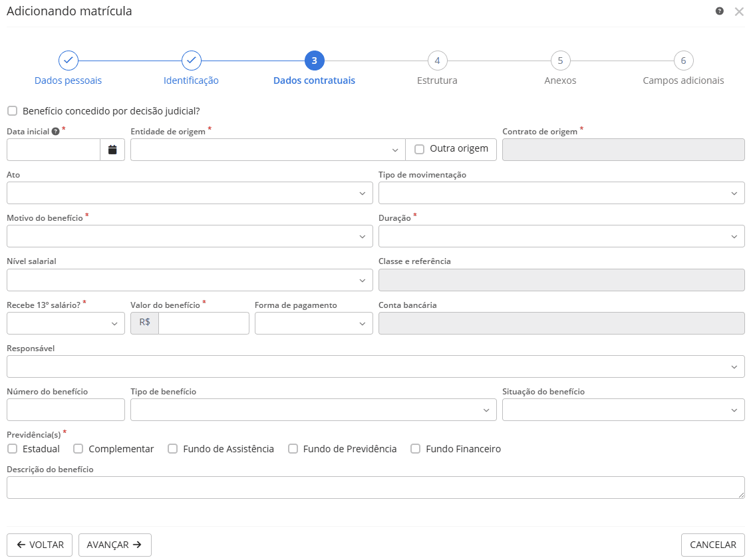The width and height of the screenshot is (753, 560).
Task: Select the Fundo Financeiro checkbox
Action: pos(416,449)
